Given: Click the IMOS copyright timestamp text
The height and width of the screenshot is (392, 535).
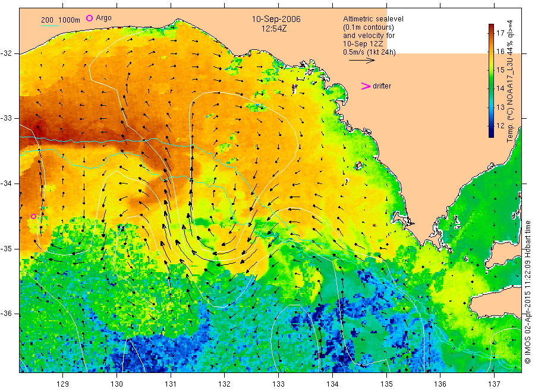Looking at the screenshot, I should 528,293.
